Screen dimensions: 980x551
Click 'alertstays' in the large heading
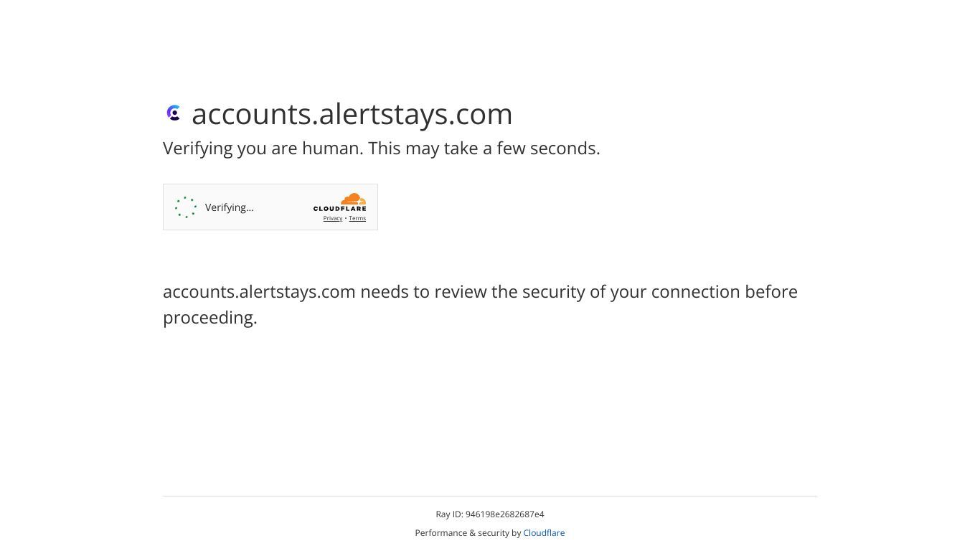tap(384, 114)
